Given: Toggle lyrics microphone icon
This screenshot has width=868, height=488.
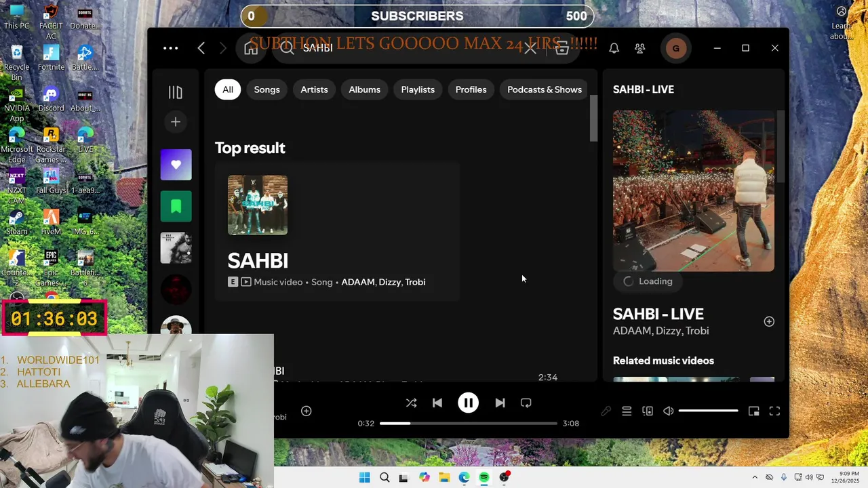Looking at the screenshot, I should tap(606, 411).
